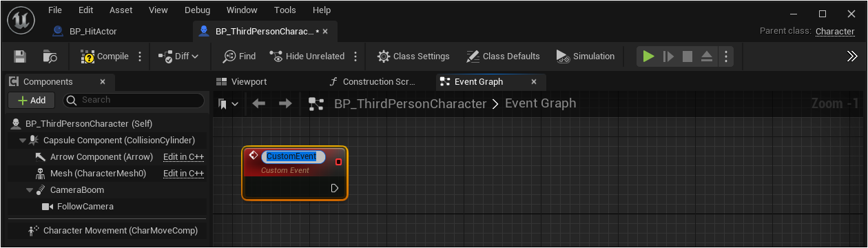Viewport: 868px width, 248px height.
Task: Compile the blueprint
Action: click(x=105, y=56)
